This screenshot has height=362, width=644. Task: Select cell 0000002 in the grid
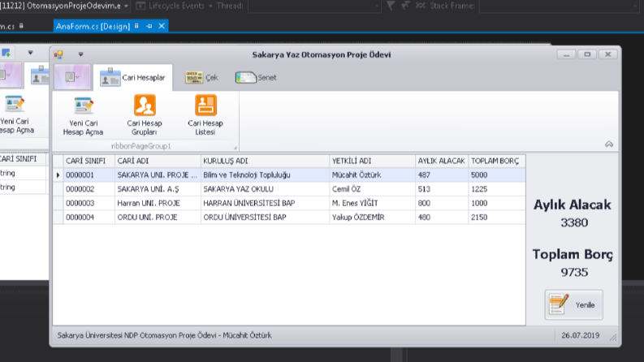click(x=89, y=189)
